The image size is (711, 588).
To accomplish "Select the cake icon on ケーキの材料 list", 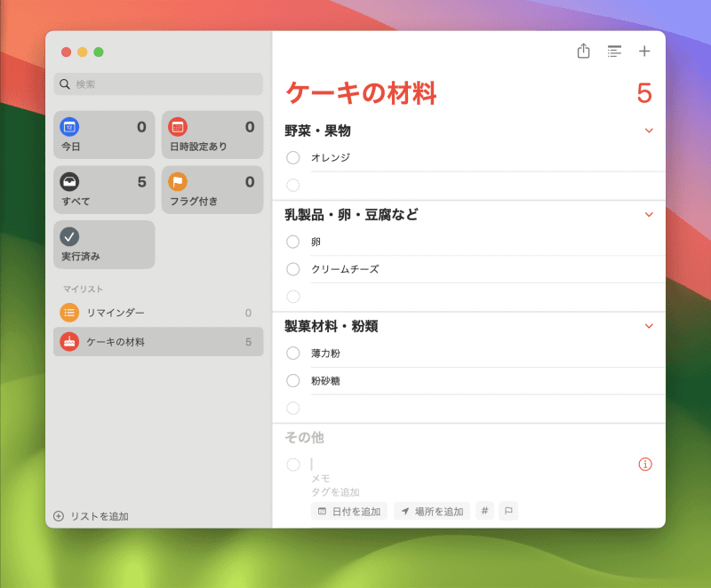I will coord(71,341).
